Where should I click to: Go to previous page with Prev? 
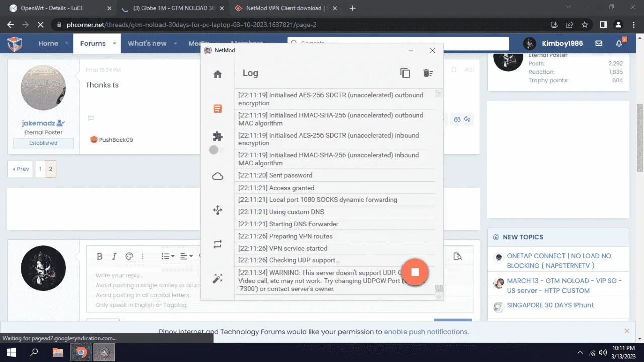tap(21, 169)
